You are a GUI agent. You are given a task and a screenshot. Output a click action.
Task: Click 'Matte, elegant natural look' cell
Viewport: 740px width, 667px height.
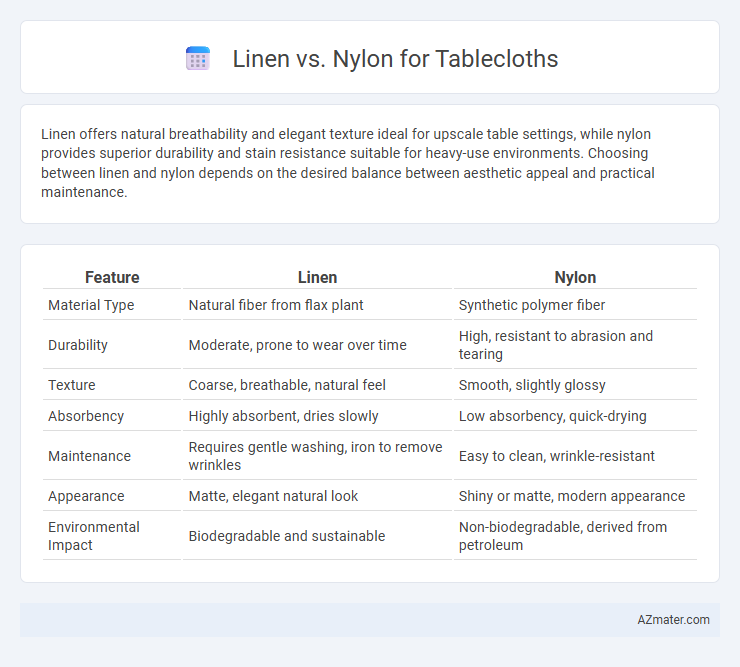tap(273, 496)
